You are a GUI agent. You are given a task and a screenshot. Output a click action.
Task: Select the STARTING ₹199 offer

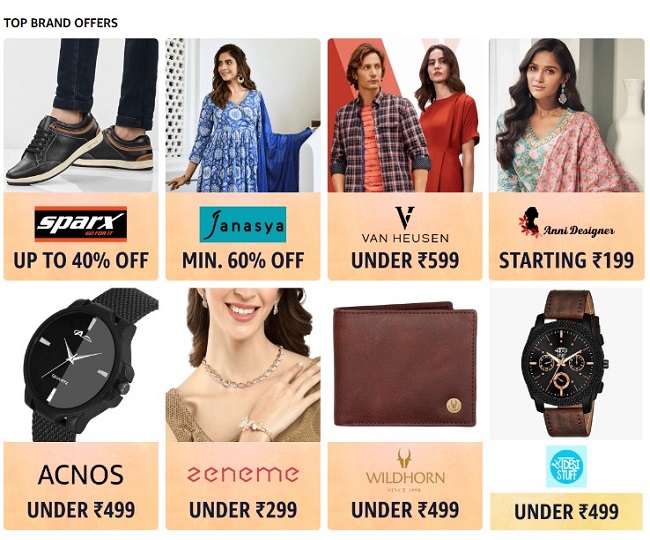pyautogui.click(x=566, y=261)
